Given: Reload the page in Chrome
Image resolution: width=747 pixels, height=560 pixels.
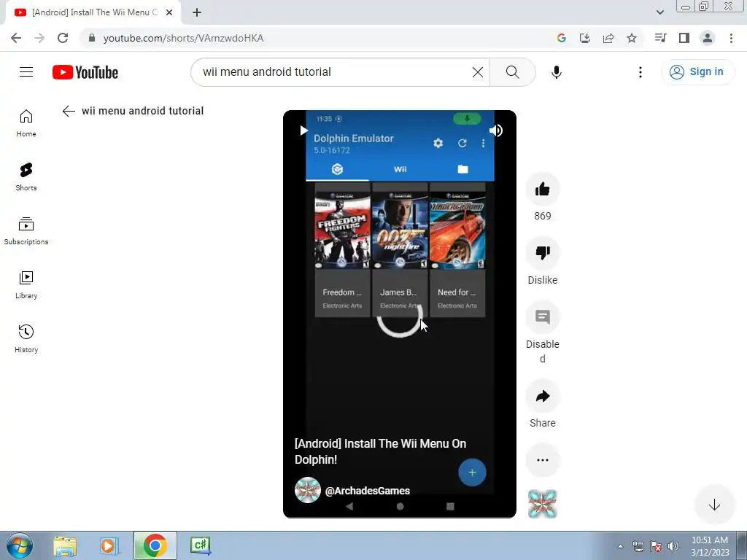Looking at the screenshot, I should coord(63,38).
